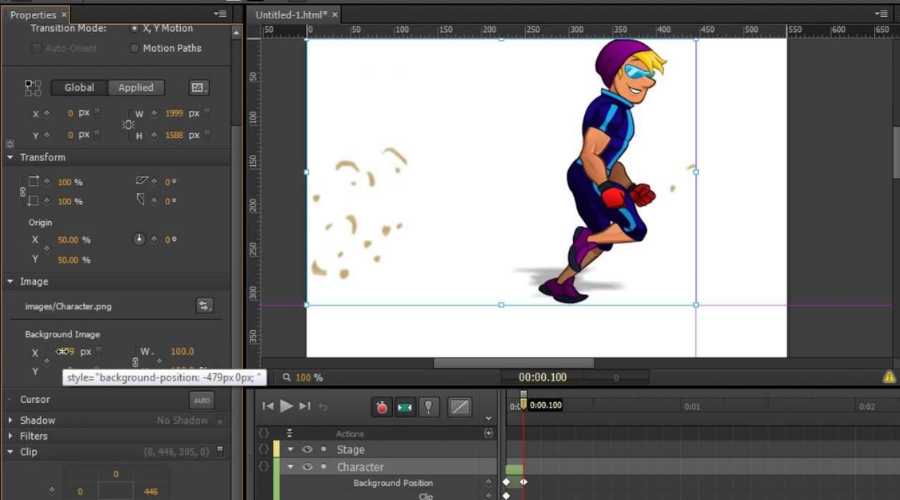
Task: Play the animation
Action: (x=286, y=406)
